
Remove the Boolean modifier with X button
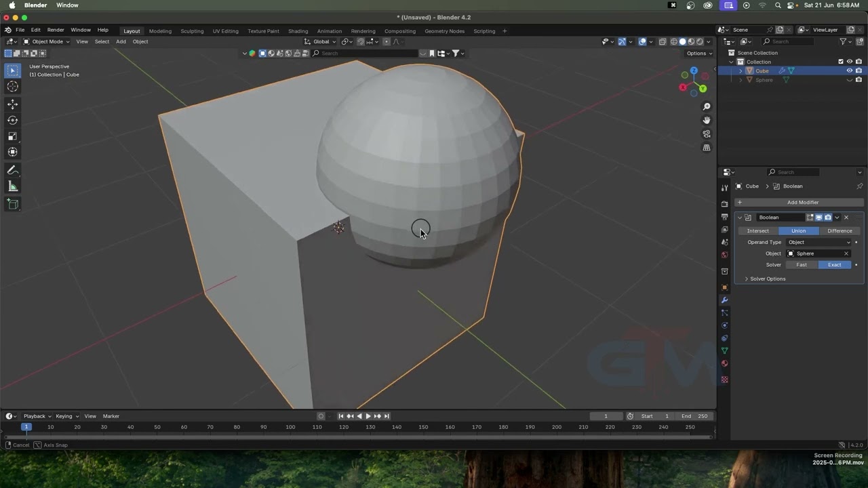tap(846, 218)
